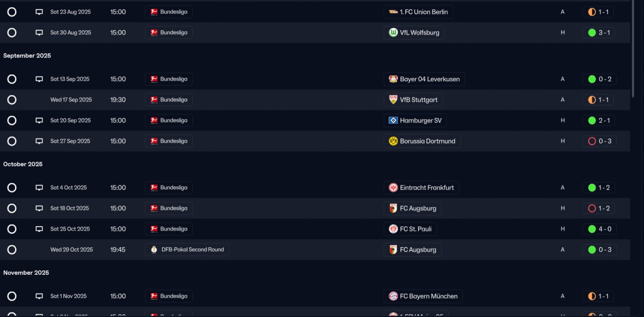Click DFB-Pokal Second Round competition tag
644x317 pixels.
click(187, 250)
